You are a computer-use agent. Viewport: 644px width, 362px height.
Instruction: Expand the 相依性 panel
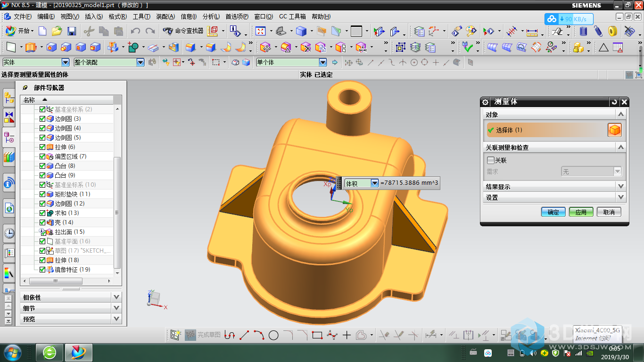[x=117, y=297]
